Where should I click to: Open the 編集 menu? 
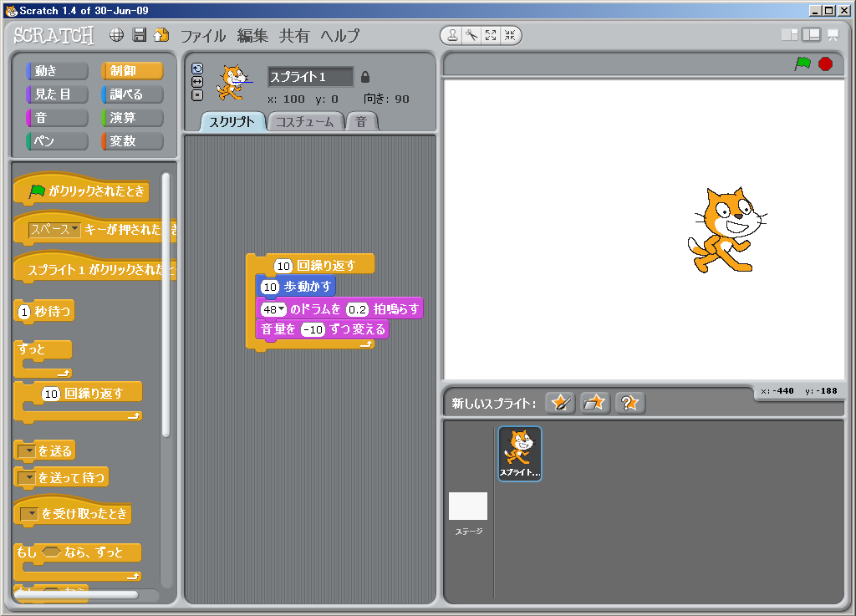click(x=252, y=36)
